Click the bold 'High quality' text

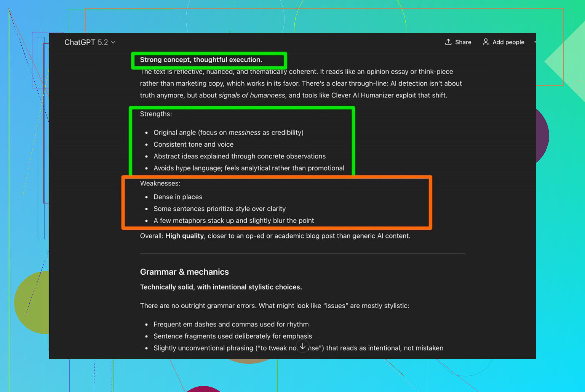coord(184,236)
